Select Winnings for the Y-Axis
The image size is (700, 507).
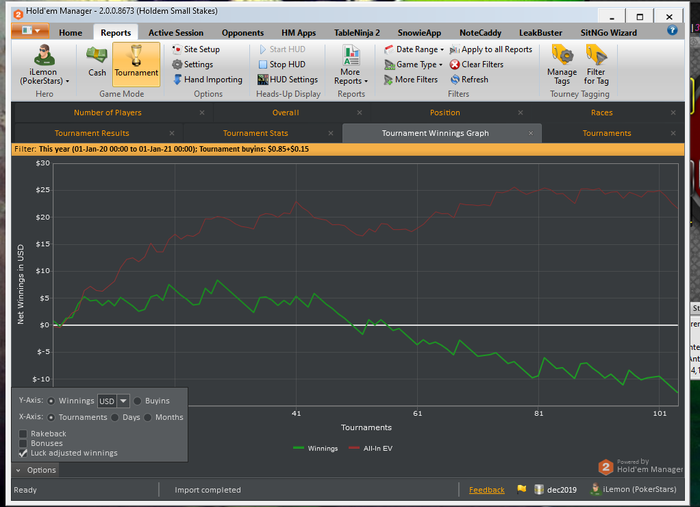pyautogui.click(x=51, y=401)
